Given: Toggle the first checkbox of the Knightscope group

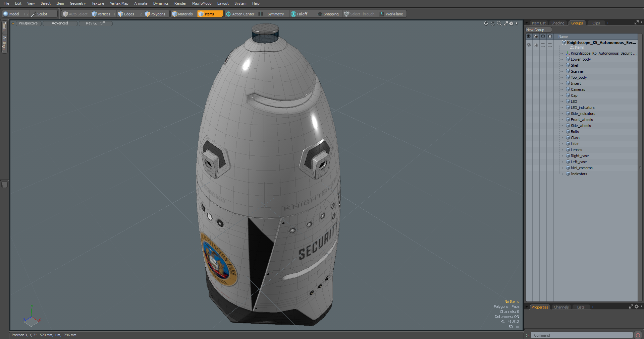Looking at the screenshot, I should click(x=543, y=45).
